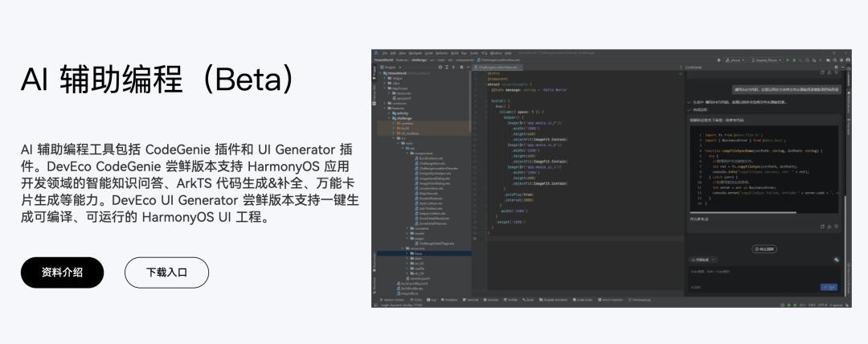Open the Profiler tab in the IDE bottom bar
Viewport: 868px width, 344px height.
(510, 300)
